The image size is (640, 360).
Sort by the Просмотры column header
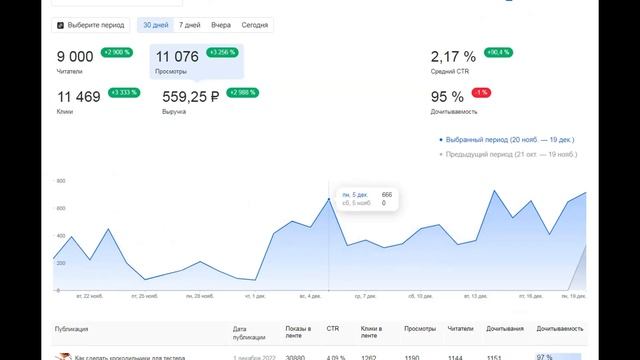click(x=420, y=329)
